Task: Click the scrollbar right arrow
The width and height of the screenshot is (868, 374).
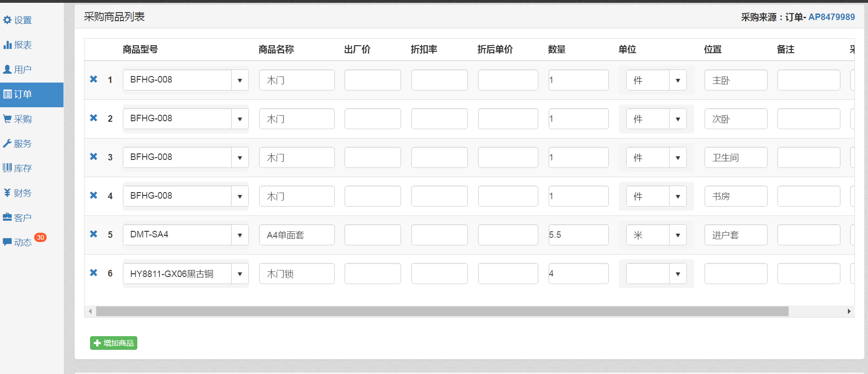Action: click(x=849, y=311)
